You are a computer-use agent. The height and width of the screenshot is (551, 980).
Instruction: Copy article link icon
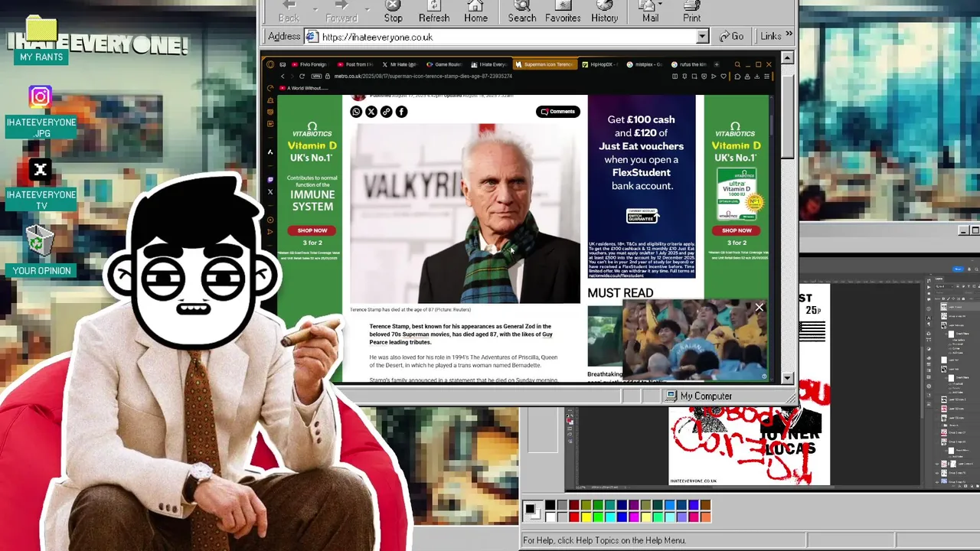click(x=387, y=112)
